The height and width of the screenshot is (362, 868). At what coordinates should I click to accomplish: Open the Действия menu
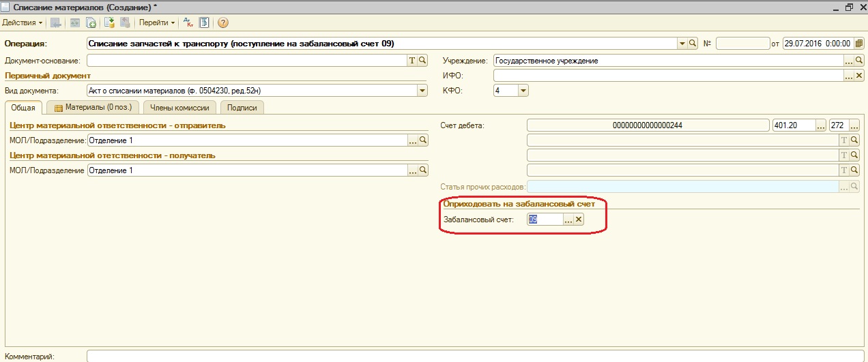pos(23,22)
